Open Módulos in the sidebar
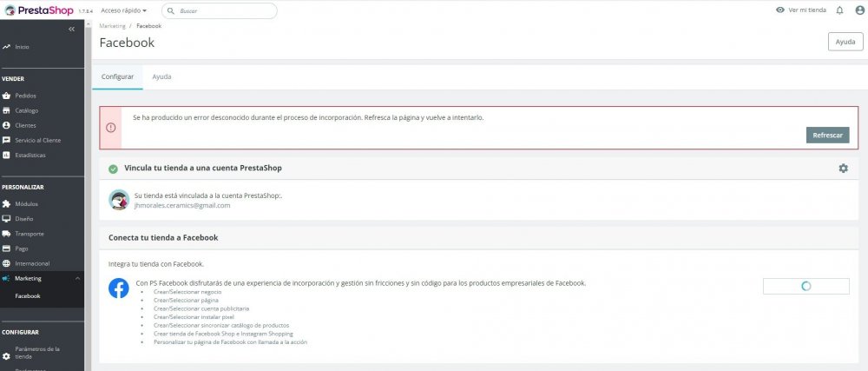Viewport: 868px width, 371px height. click(x=27, y=203)
